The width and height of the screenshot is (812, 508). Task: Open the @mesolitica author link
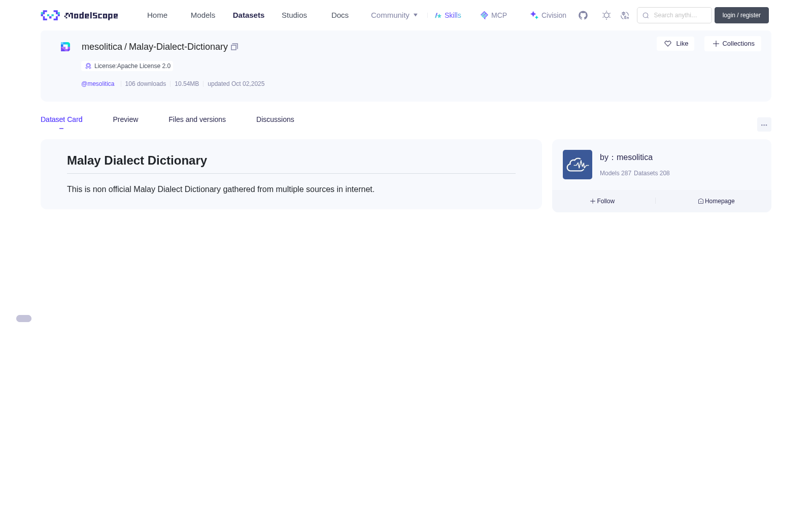point(98,84)
